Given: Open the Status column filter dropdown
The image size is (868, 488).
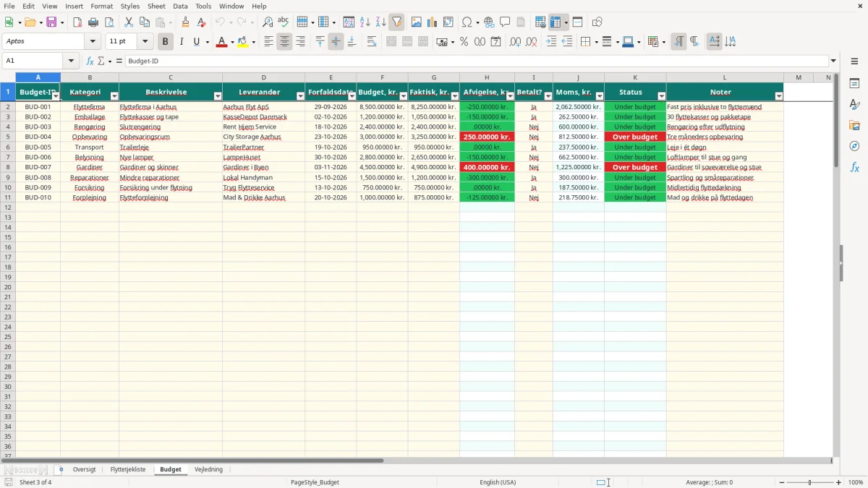Looking at the screenshot, I should click(661, 96).
